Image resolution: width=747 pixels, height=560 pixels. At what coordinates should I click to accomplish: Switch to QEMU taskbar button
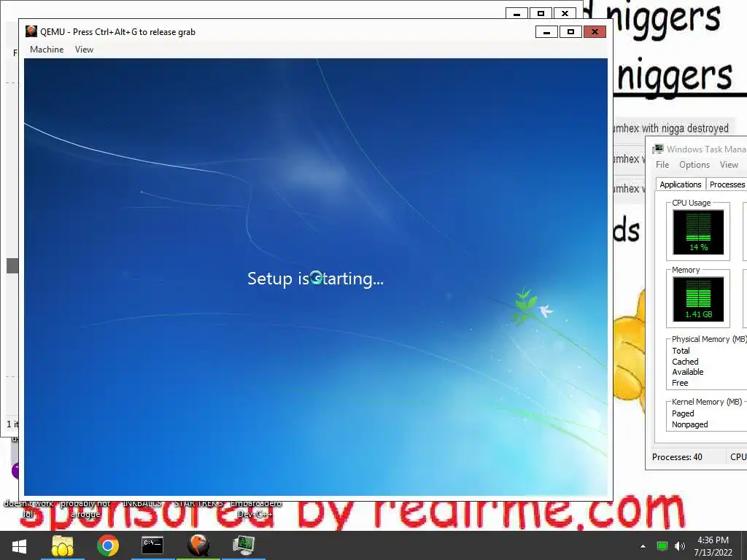[x=198, y=545]
